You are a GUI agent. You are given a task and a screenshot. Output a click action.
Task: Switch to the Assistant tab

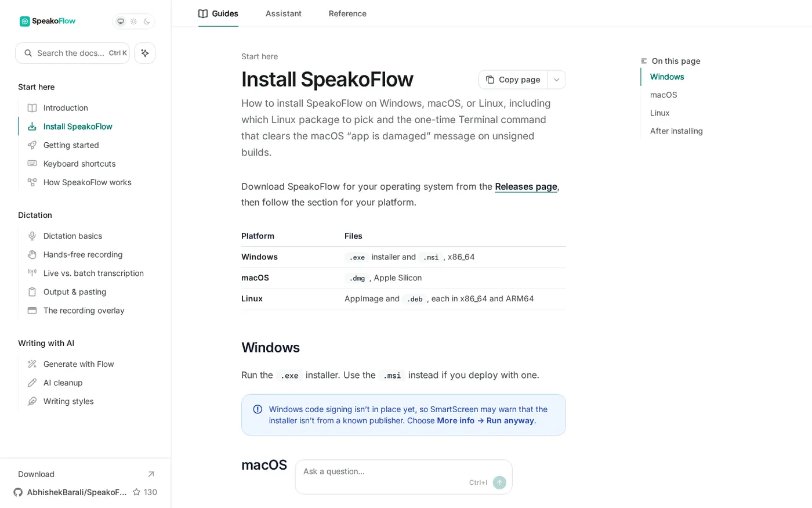284,13
